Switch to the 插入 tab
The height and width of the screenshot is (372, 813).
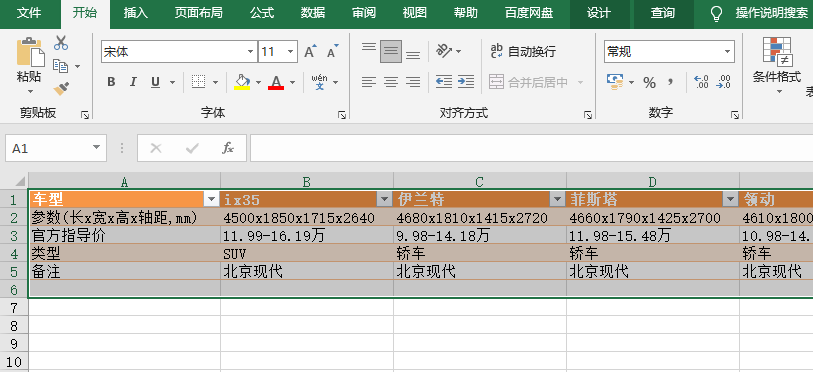[136, 13]
